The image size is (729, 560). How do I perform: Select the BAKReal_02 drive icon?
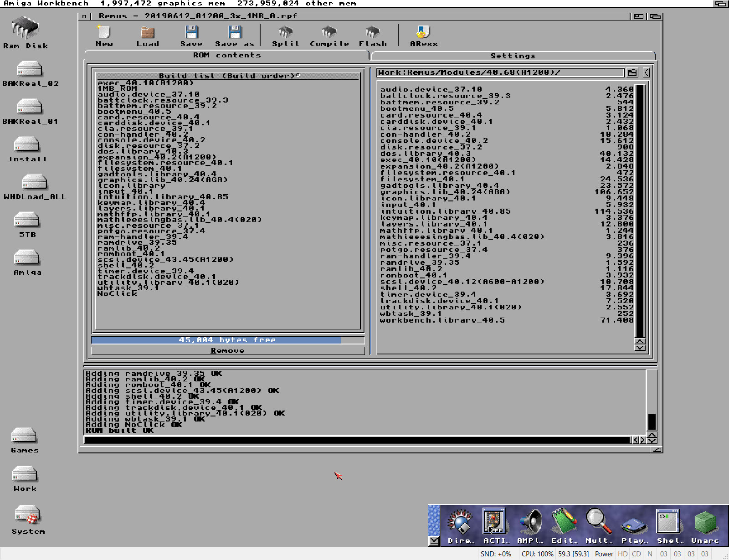point(30,69)
